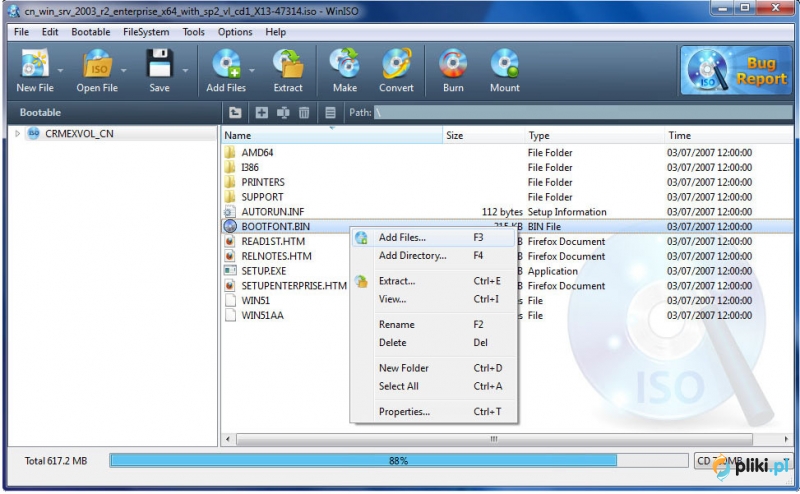Click the AUTORUN.INF file icon
The height and width of the screenshot is (494, 800).
(230, 211)
